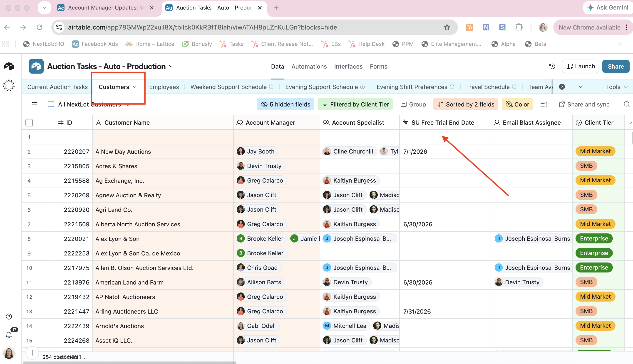This screenshot has height=364, width=633.
Task: Click the Airtable AI assistant dotted circle icon
Action: click(9, 86)
